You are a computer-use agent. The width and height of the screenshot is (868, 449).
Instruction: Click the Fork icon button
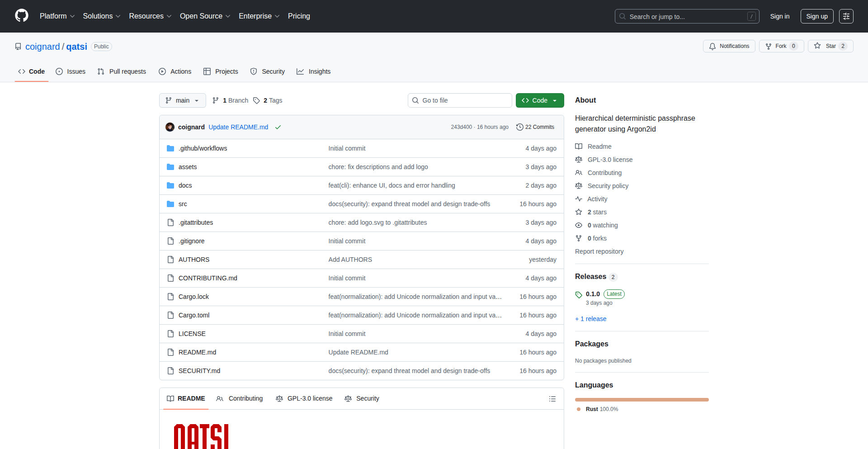(x=769, y=46)
